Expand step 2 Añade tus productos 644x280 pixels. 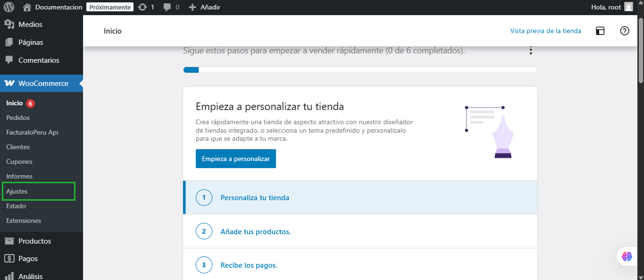255,232
